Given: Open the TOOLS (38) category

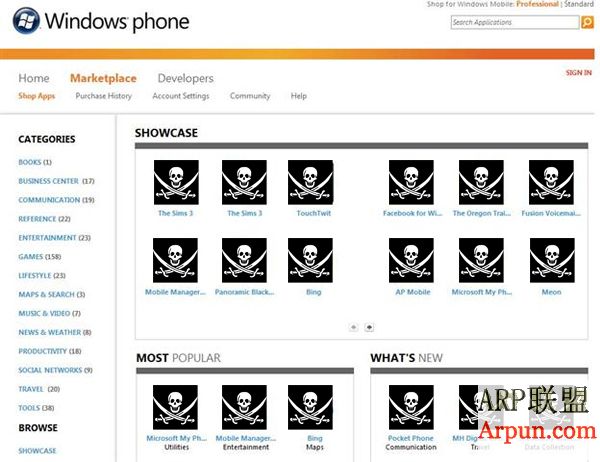Looking at the screenshot, I should (x=36, y=408).
